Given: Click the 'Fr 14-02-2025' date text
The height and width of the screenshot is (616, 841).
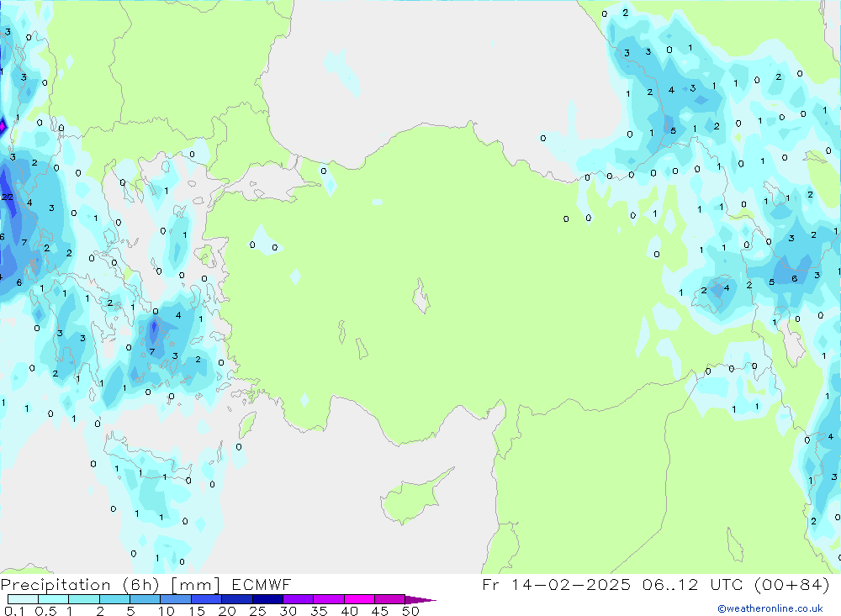Looking at the screenshot, I should pyautogui.click(x=556, y=584).
